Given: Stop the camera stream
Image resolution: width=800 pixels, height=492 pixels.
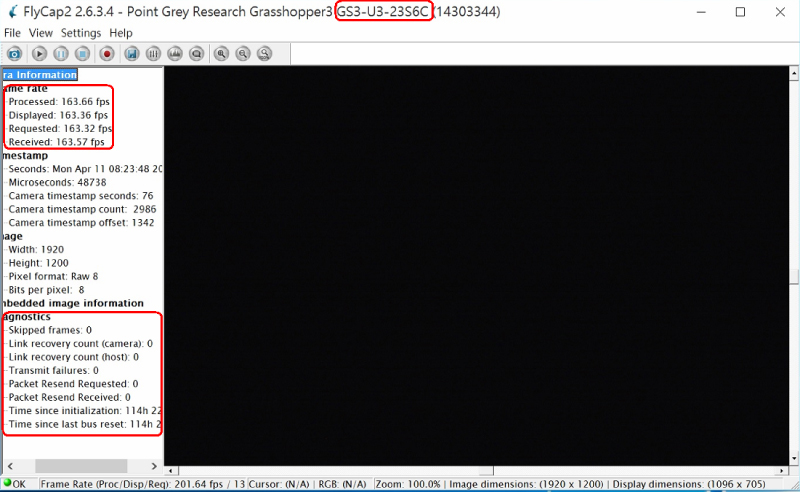Looking at the screenshot, I should 83,53.
